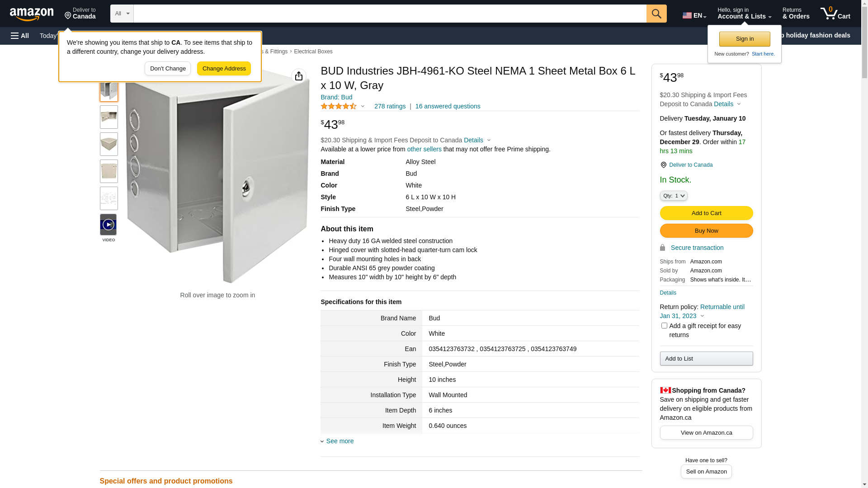Select the second product thumbnail image
This screenshot has height=488, width=868.
(109, 117)
